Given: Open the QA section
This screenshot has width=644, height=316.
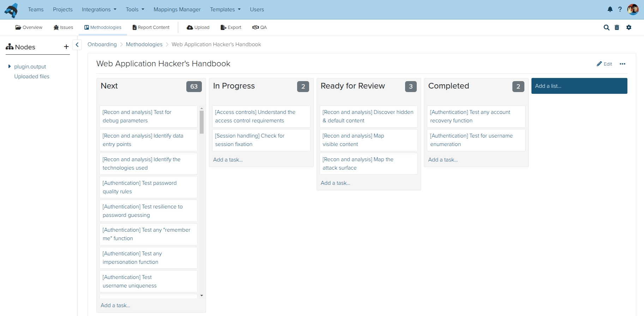Looking at the screenshot, I should pos(260,28).
